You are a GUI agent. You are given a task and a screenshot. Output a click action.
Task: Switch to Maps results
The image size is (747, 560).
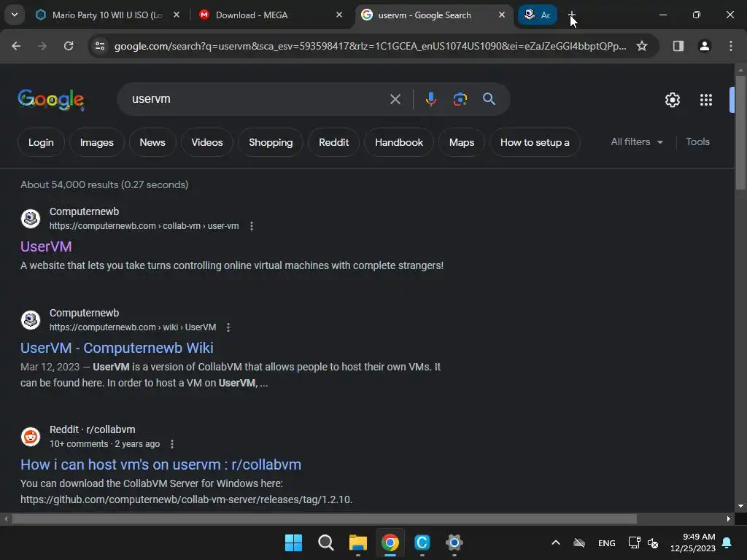[462, 142]
